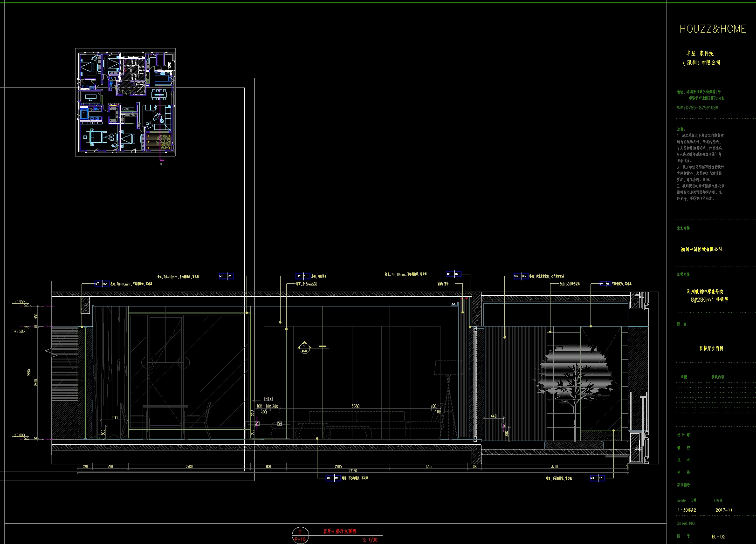Viewport: 756px width, 544px height.
Task: Click the +2.950 elevation level marker
Action: click(x=20, y=302)
